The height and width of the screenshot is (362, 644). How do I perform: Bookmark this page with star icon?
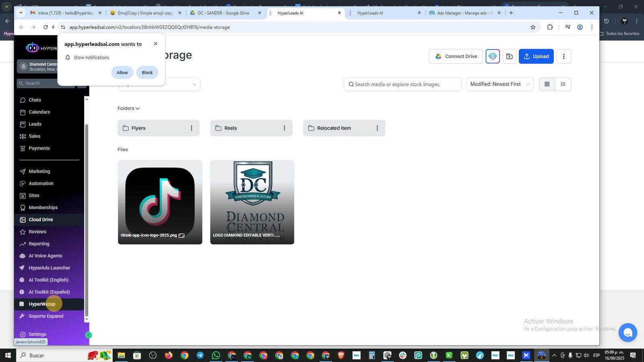(x=533, y=27)
